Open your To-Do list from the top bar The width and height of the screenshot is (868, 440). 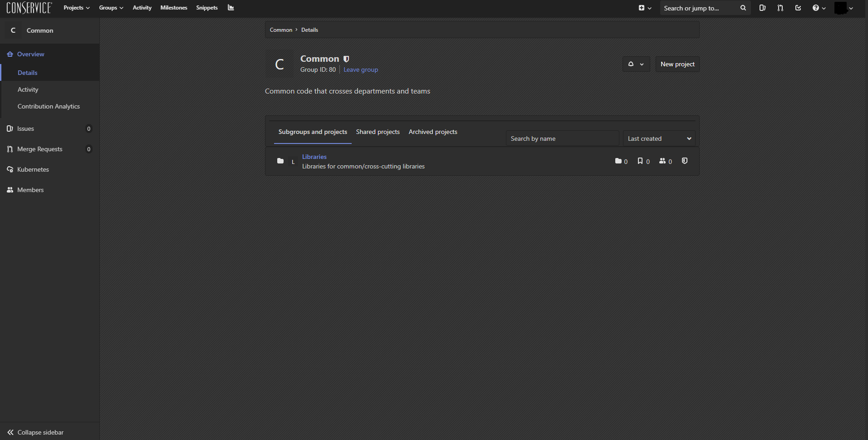[x=798, y=8]
